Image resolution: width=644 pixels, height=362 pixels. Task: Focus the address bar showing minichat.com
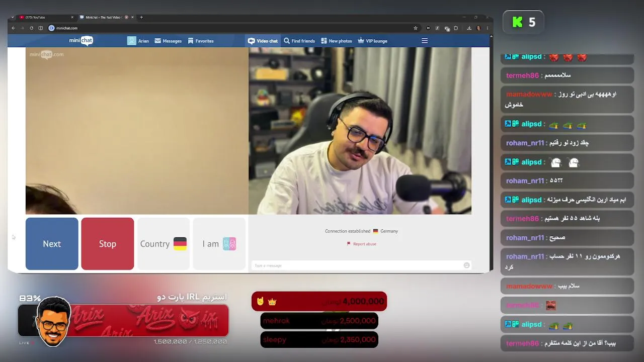(x=234, y=28)
